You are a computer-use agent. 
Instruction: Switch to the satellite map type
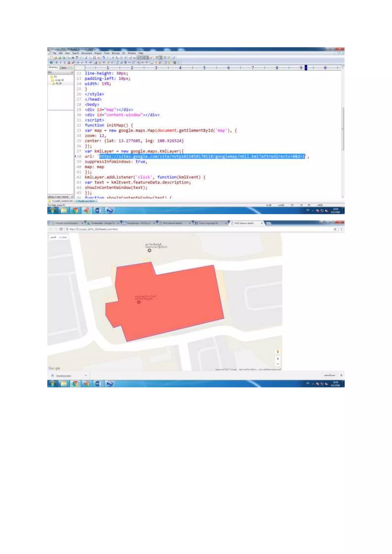click(x=63, y=237)
